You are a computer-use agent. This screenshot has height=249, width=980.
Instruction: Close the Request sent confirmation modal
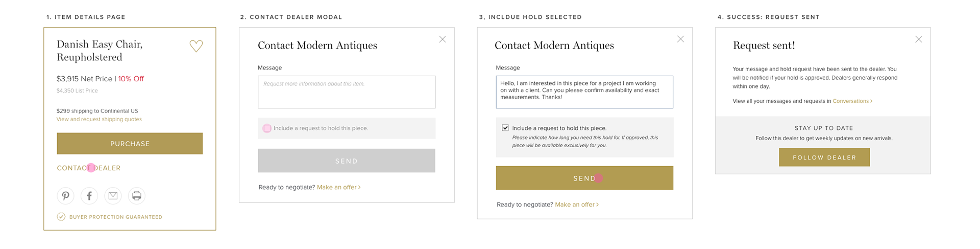click(918, 39)
